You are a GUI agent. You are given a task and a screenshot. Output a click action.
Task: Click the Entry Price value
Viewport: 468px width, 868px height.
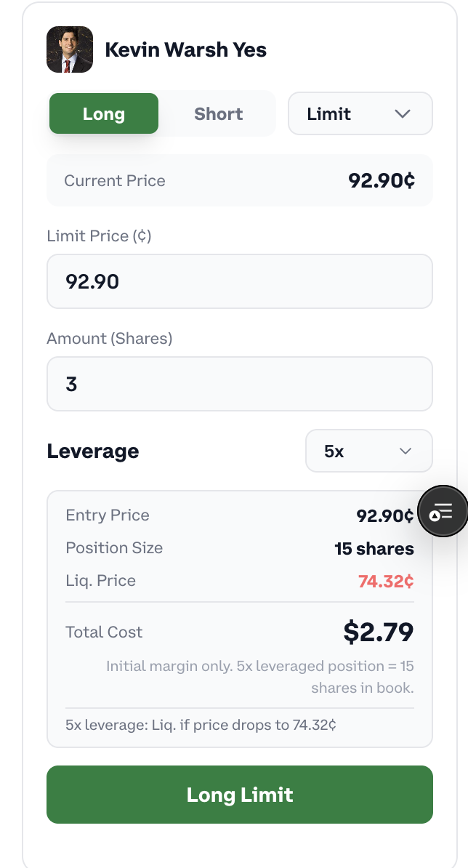[x=384, y=515]
